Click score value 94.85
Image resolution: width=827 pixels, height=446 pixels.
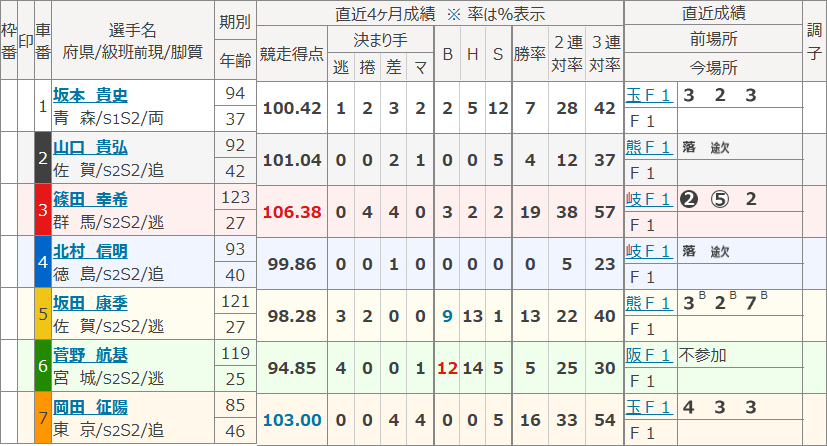click(292, 368)
